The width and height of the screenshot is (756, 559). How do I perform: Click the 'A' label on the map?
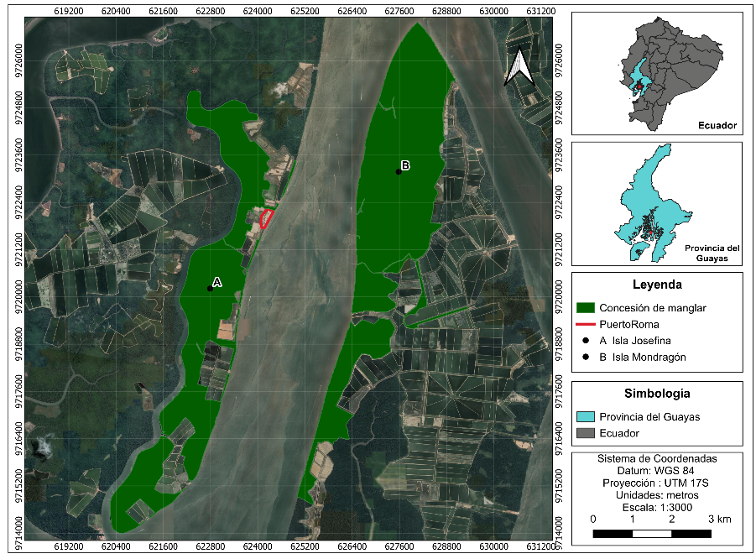pyautogui.click(x=217, y=282)
